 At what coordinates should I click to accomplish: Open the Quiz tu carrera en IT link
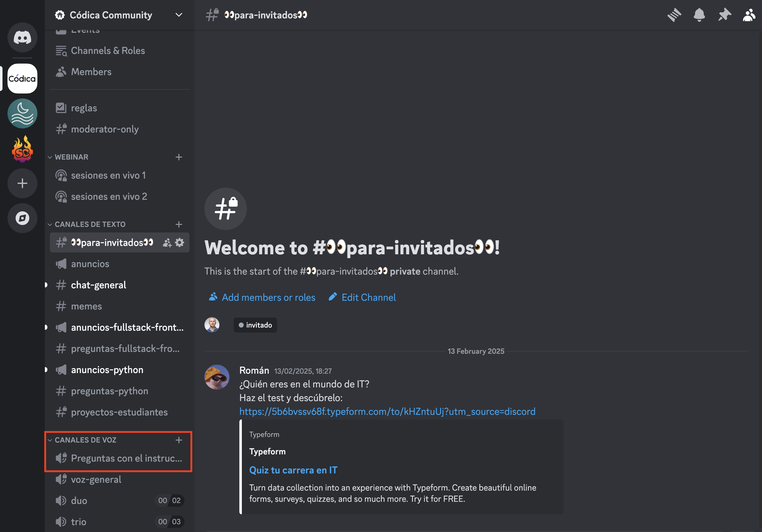coord(293,470)
